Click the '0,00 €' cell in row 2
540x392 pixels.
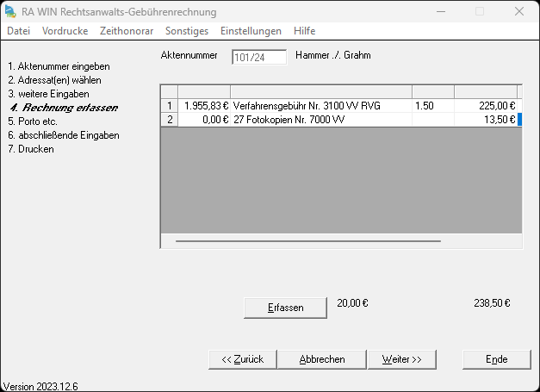[204, 120]
